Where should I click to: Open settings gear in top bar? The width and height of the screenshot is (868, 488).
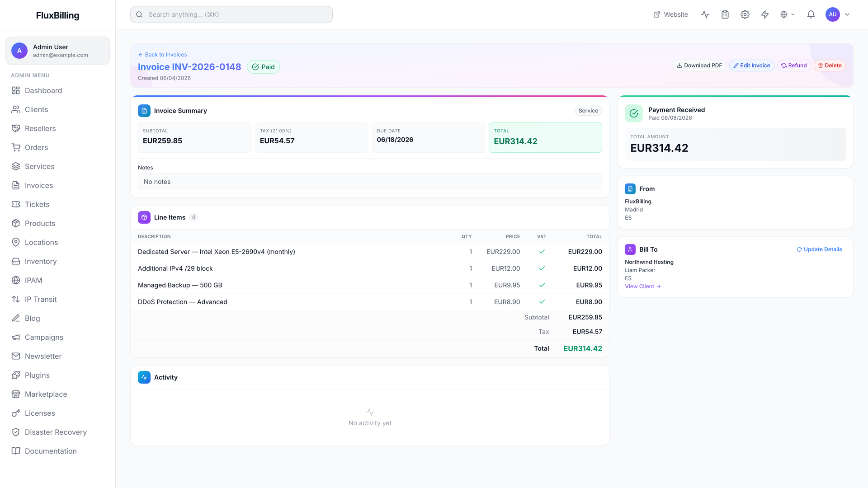[745, 14]
